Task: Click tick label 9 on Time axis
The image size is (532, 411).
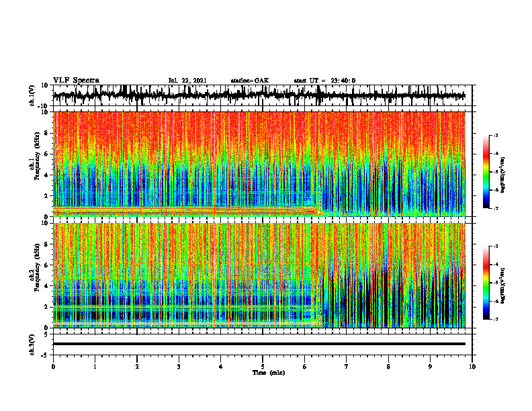Action: coord(430,367)
